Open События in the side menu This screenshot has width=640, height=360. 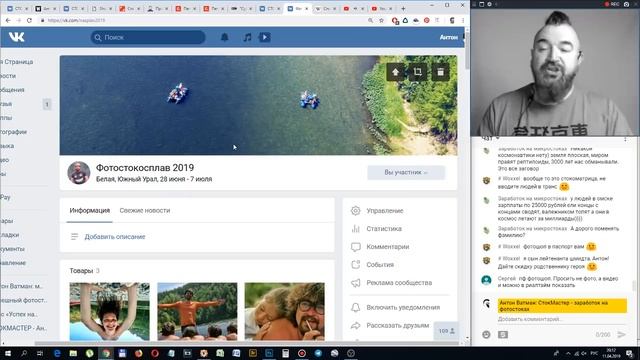coord(380,264)
